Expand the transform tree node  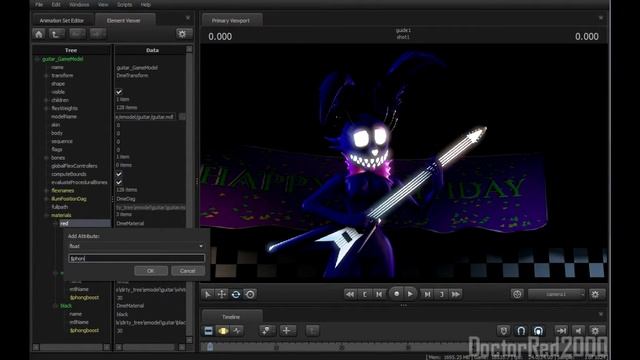[x=46, y=76]
